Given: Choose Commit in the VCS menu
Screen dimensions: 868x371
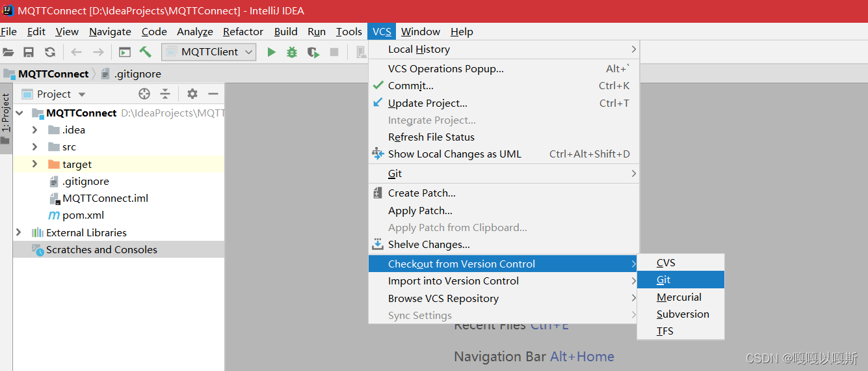Looking at the screenshot, I should pyautogui.click(x=504, y=86).
